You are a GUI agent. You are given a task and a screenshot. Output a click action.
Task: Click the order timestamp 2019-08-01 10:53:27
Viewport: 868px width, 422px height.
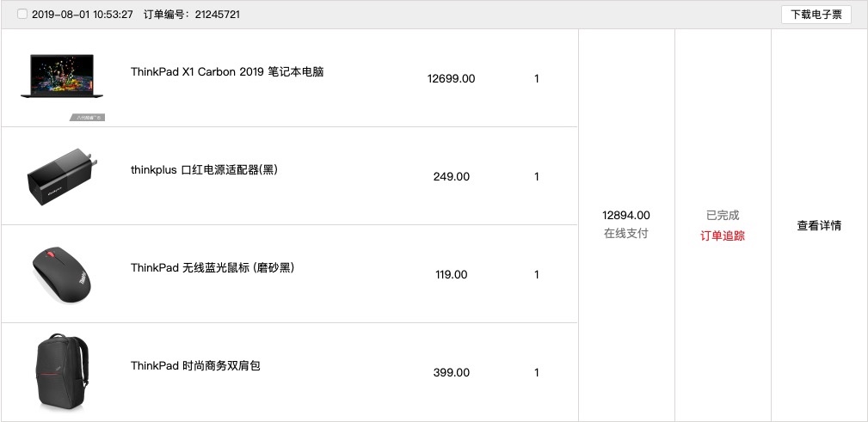click(83, 15)
